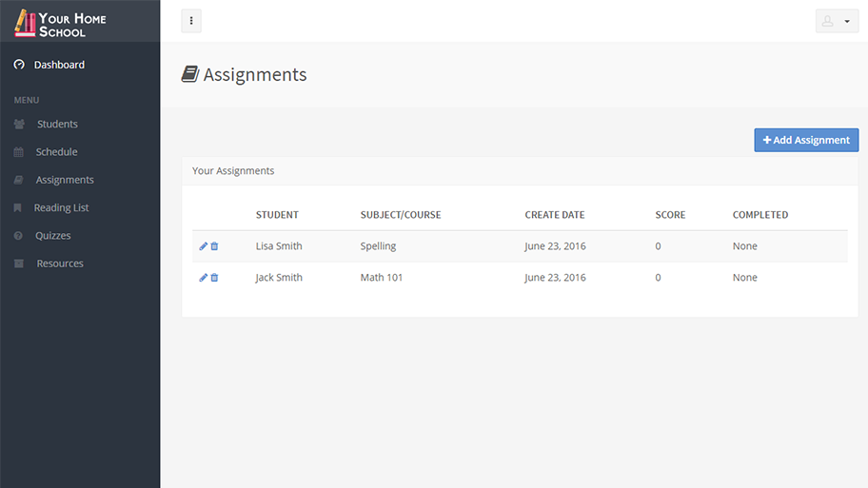This screenshot has height=488, width=868.
Task: Click the SCORE column header
Action: 670,215
